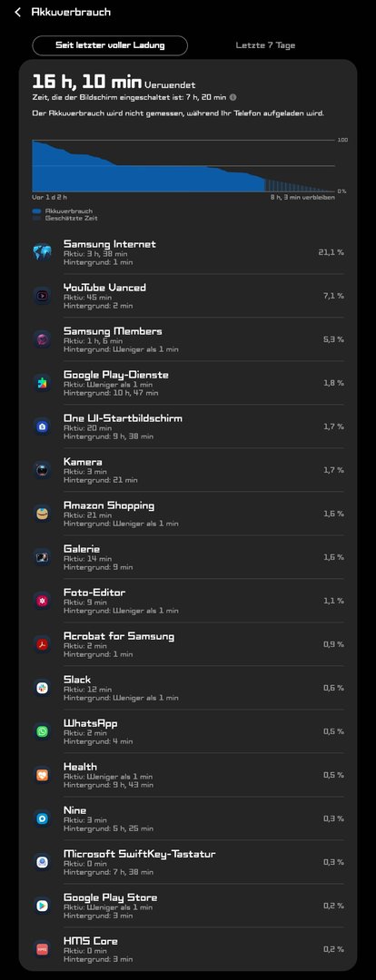
Task: Tap the Amazon Shopping icon
Action: pyautogui.click(x=42, y=514)
